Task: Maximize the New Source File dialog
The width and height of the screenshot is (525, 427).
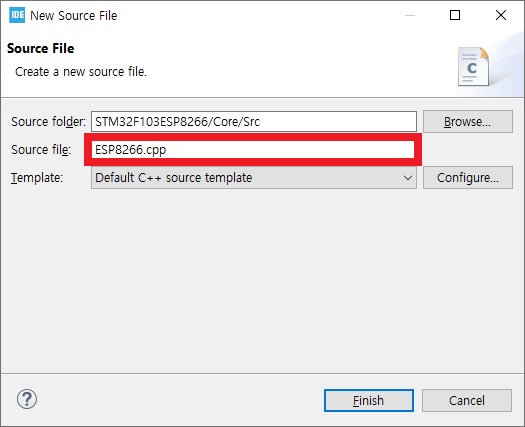Action: tap(455, 15)
